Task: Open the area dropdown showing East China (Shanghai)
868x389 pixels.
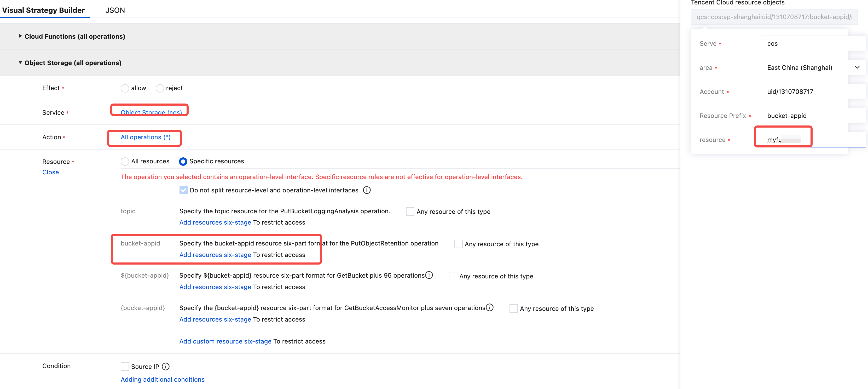Action: (x=813, y=67)
